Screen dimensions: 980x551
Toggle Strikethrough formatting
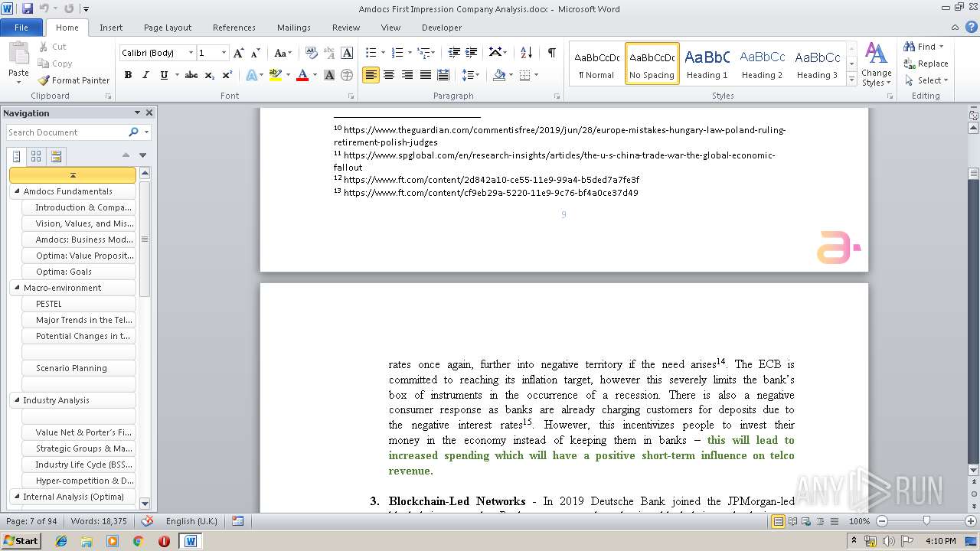(x=191, y=75)
